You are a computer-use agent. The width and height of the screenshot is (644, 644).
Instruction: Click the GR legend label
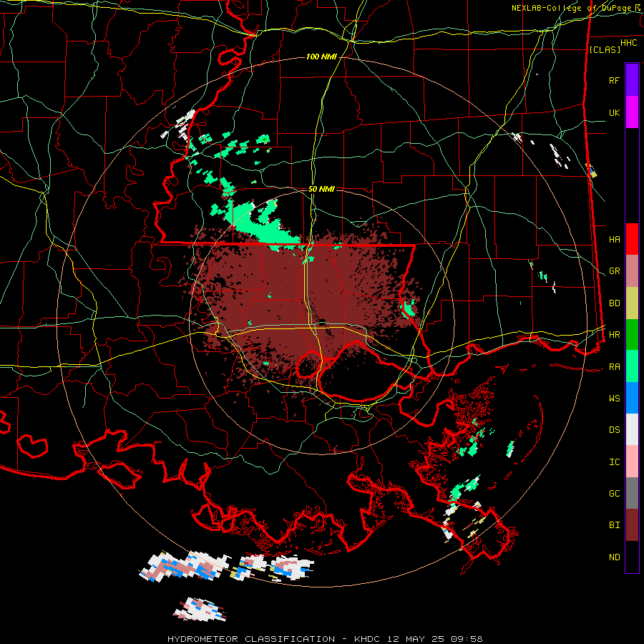coord(614,271)
